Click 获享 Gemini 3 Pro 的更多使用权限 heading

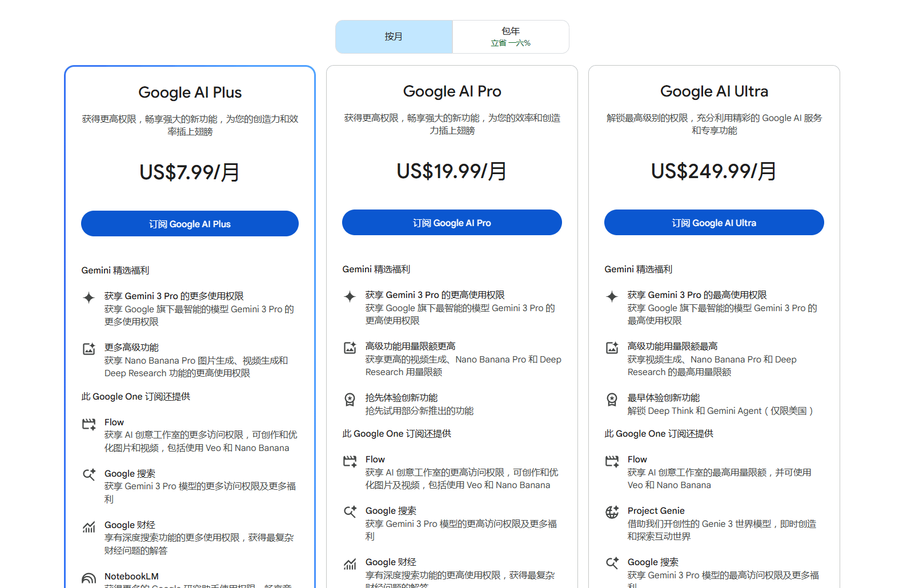click(174, 296)
